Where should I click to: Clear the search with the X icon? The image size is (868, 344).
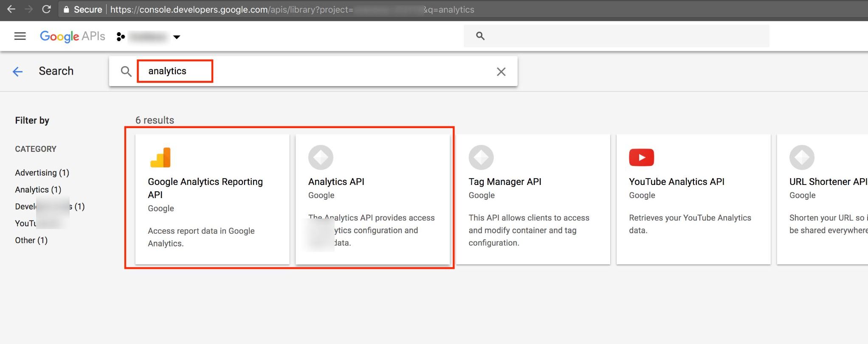click(x=501, y=72)
